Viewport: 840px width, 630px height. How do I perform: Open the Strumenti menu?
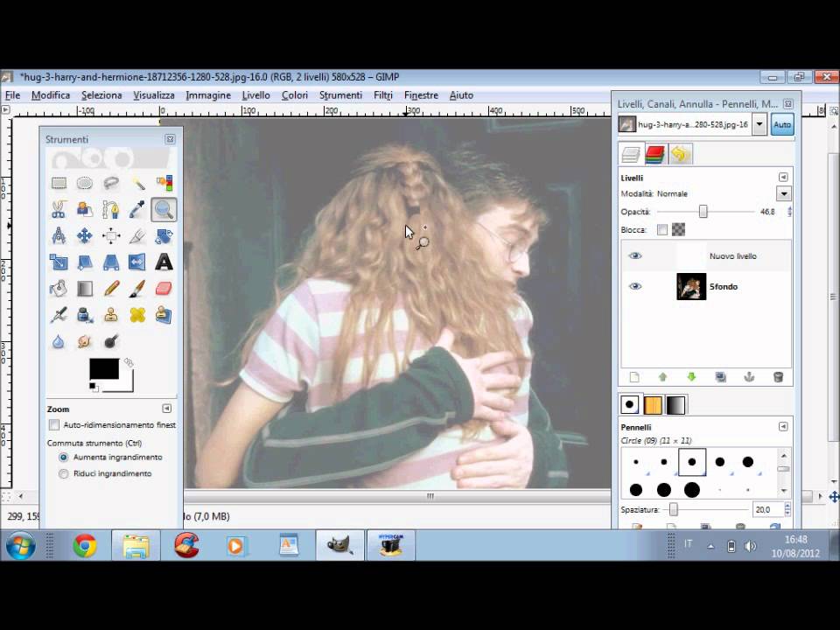[x=340, y=95]
